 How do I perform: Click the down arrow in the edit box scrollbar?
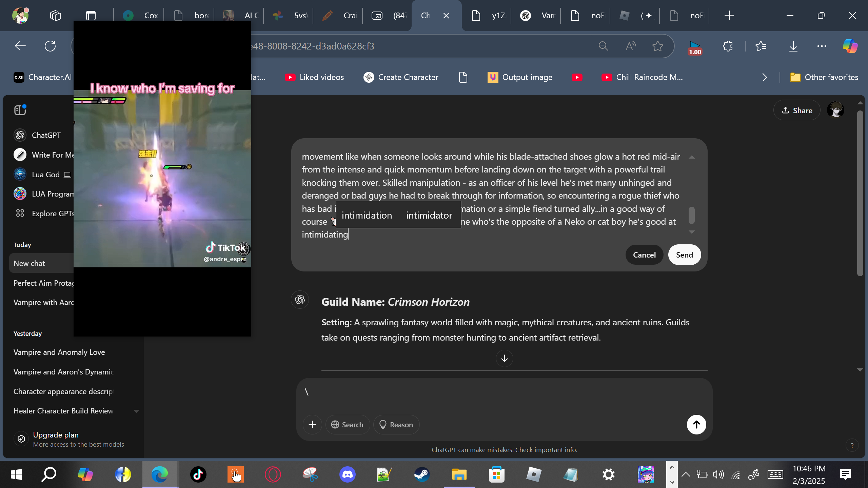[x=692, y=232]
